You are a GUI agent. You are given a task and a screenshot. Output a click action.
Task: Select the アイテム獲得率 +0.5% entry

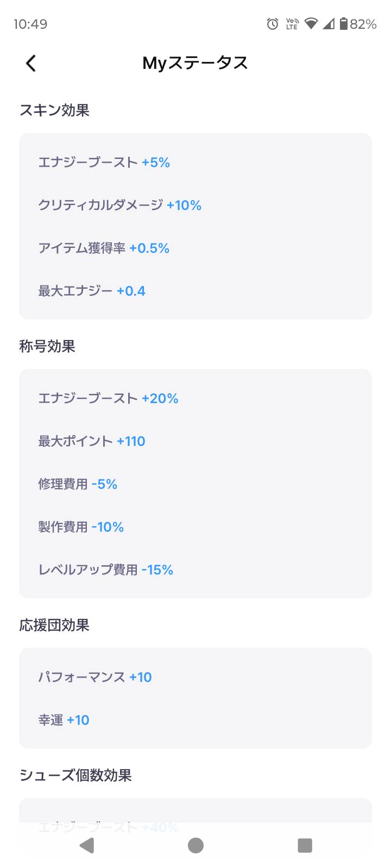(x=104, y=248)
